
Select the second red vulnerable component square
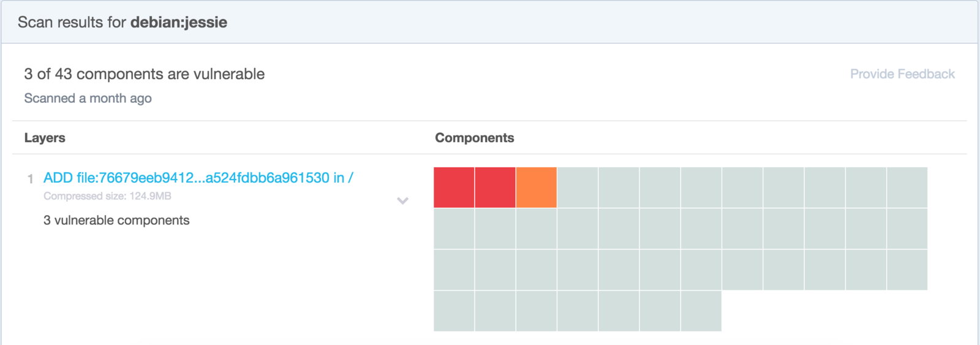(495, 188)
